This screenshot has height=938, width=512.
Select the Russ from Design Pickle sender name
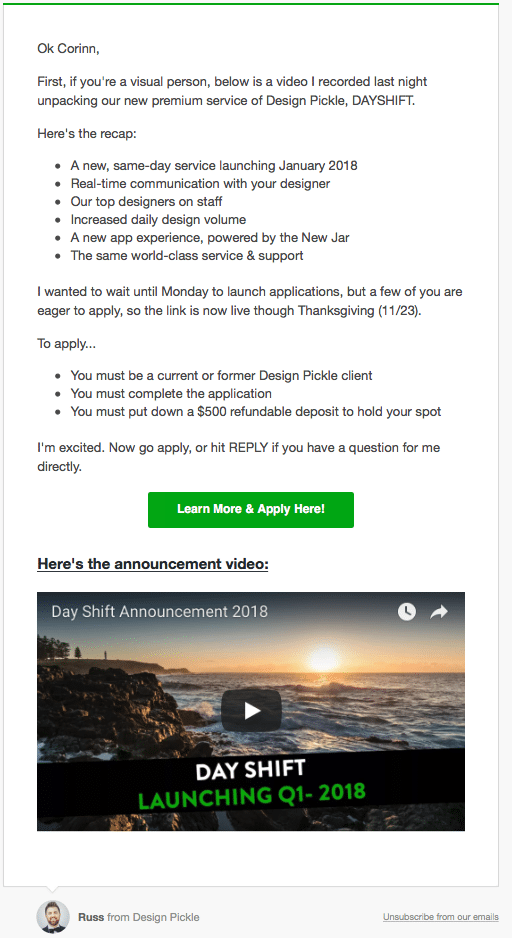(x=138, y=917)
